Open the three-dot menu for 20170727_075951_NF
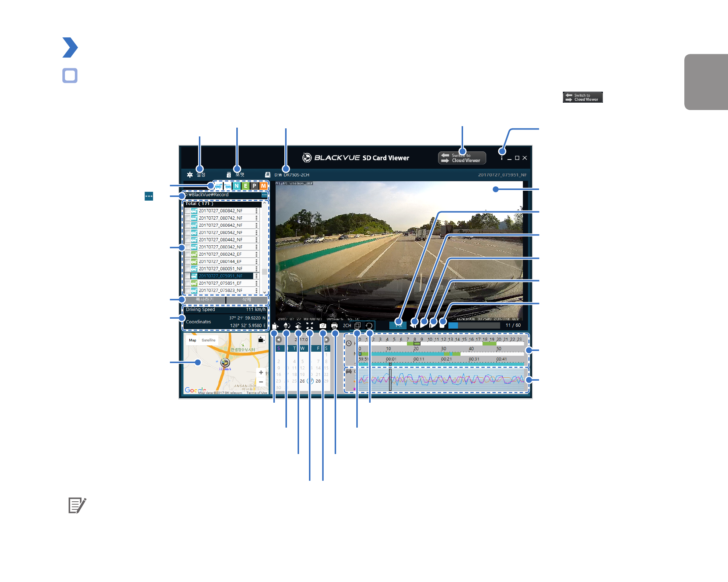Image resolution: width=728 pixels, height=582 pixels. (256, 276)
